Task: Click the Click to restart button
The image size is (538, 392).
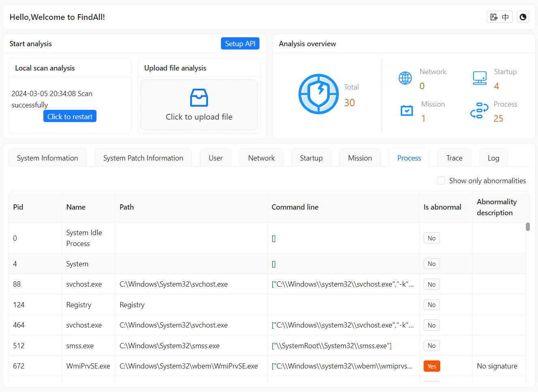Action: pyautogui.click(x=70, y=116)
